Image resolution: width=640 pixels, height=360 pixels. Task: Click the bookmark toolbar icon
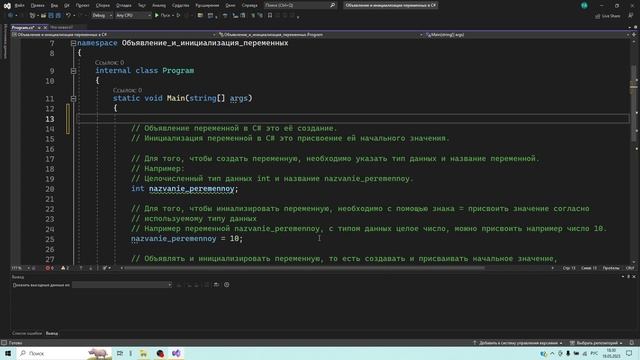270,16
